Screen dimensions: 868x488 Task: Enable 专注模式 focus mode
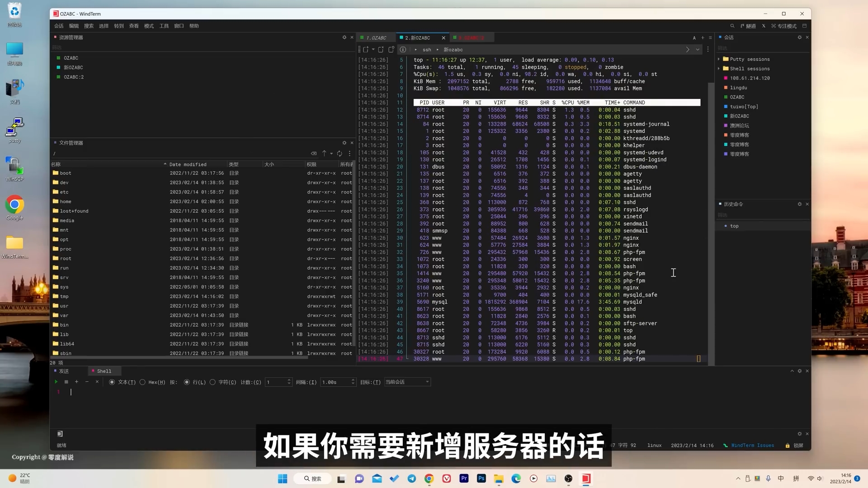click(784, 26)
